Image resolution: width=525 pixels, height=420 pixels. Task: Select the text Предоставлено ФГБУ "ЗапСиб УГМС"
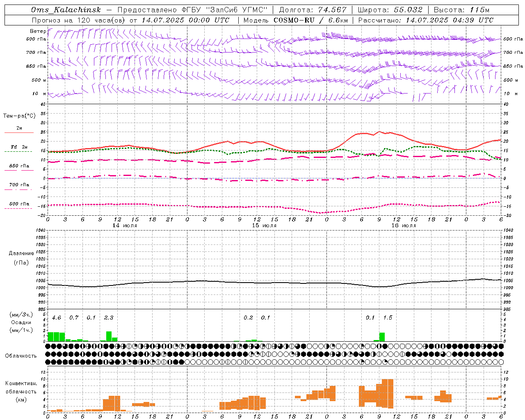pos(192,10)
